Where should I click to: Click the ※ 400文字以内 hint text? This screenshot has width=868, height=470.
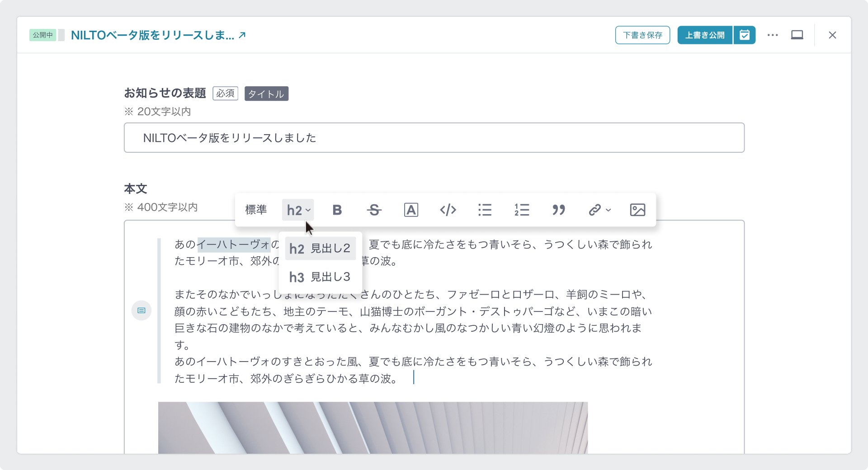click(161, 207)
